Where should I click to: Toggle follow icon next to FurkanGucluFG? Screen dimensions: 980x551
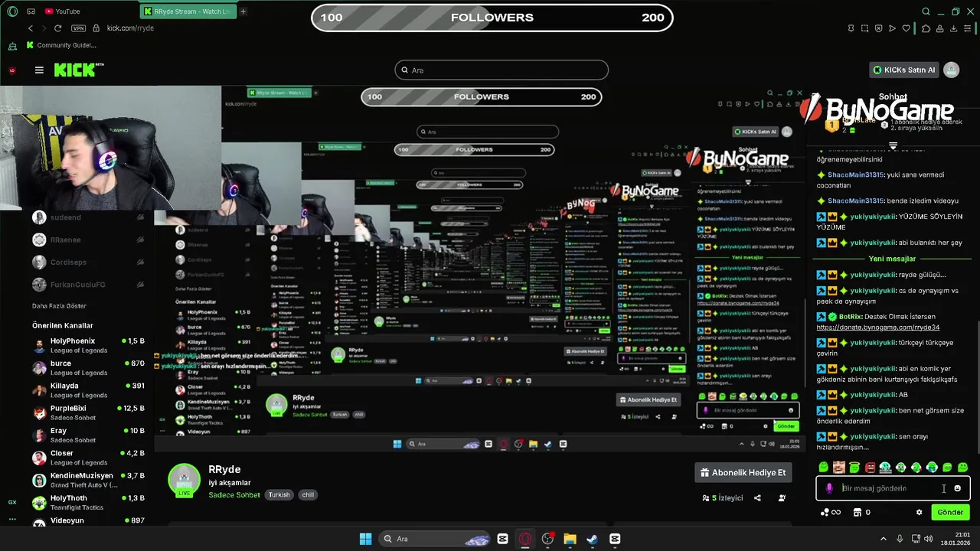click(x=140, y=285)
